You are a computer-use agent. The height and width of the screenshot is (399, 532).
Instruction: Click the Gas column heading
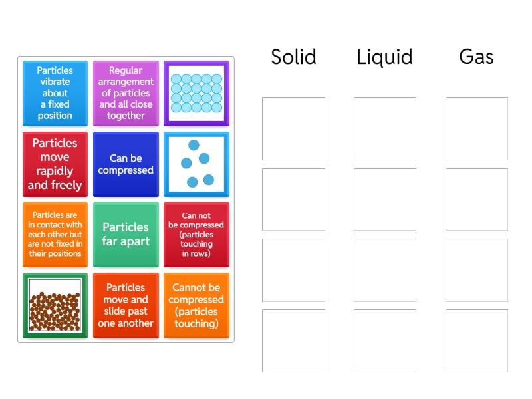click(476, 57)
